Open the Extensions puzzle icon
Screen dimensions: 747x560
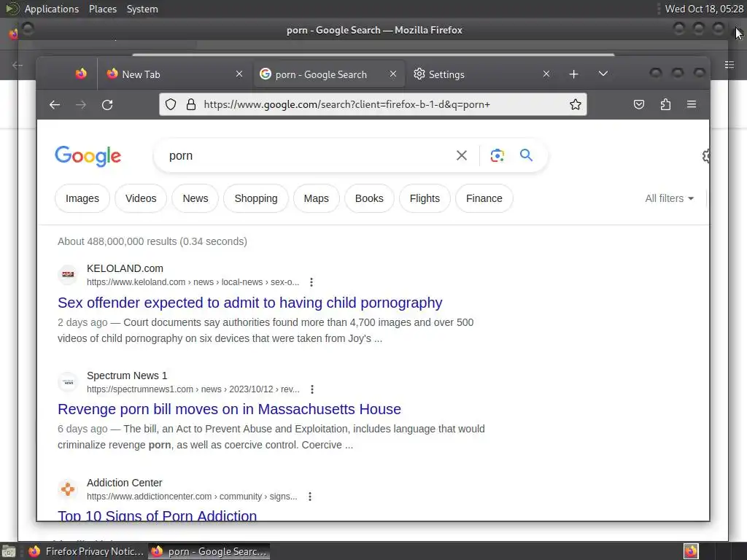665,105
